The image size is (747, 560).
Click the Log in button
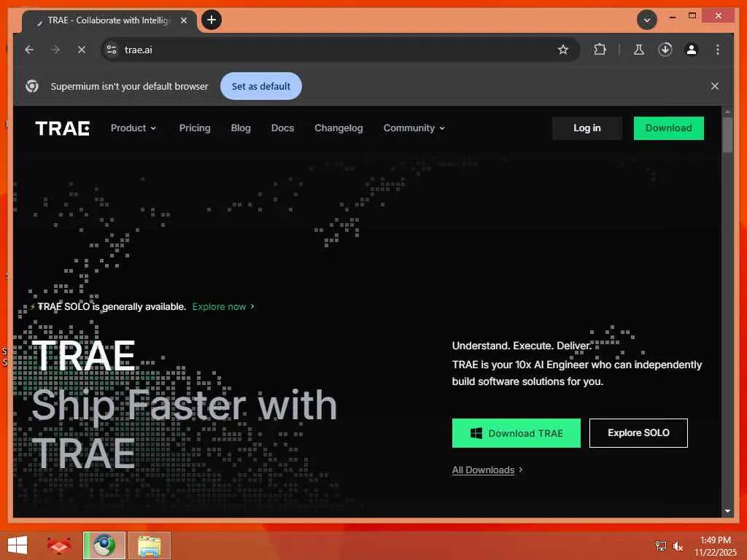pos(587,128)
